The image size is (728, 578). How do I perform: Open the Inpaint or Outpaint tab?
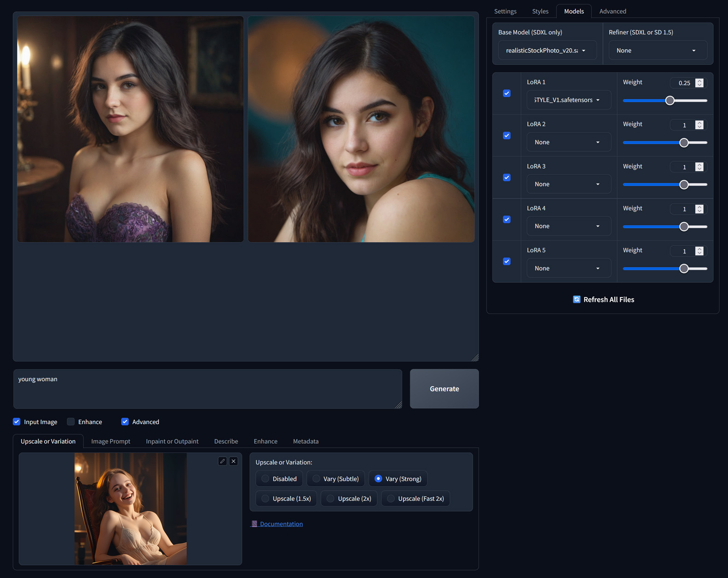pos(172,441)
